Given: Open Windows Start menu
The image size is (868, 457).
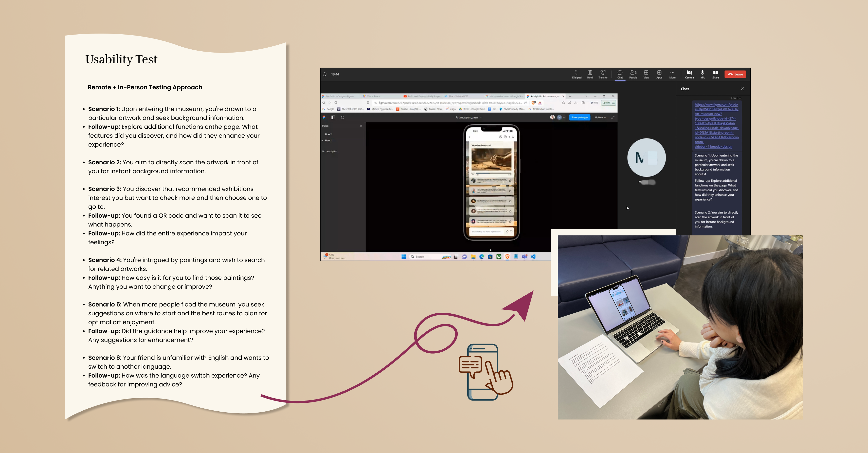Looking at the screenshot, I should [404, 257].
